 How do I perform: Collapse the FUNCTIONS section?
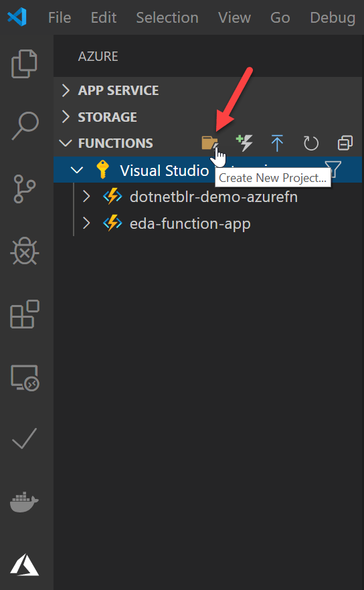pos(66,143)
